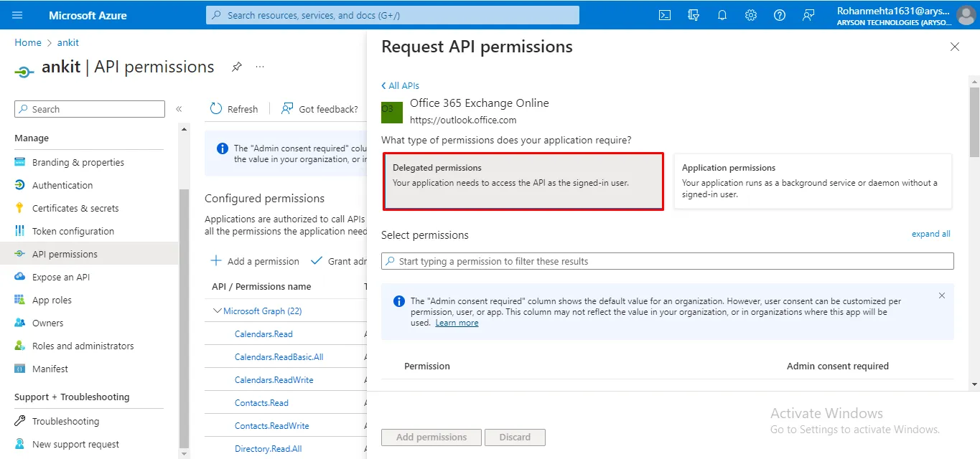Open the Calendars.Read permission
The height and width of the screenshot is (459, 980).
(x=263, y=333)
